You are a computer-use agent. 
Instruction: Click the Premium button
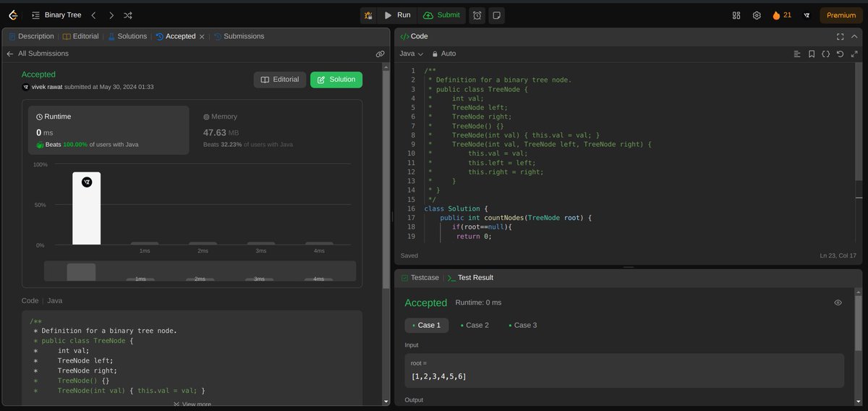click(841, 14)
